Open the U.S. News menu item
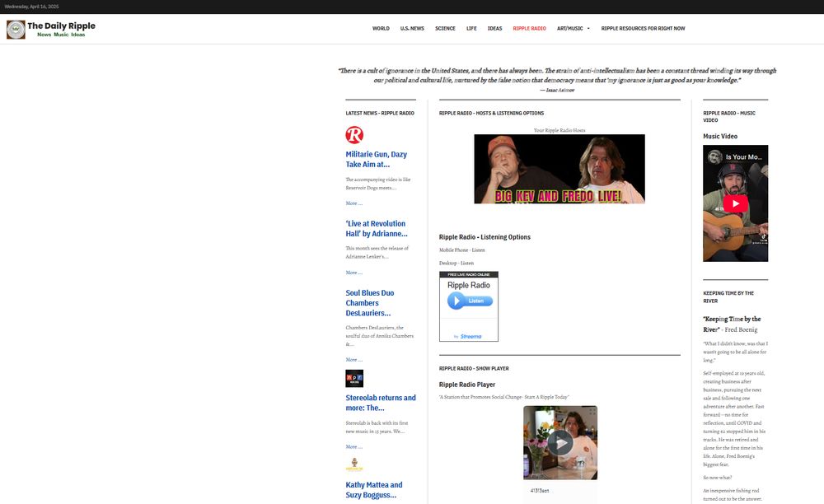Screen dimensions: 824x504 click(412, 28)
